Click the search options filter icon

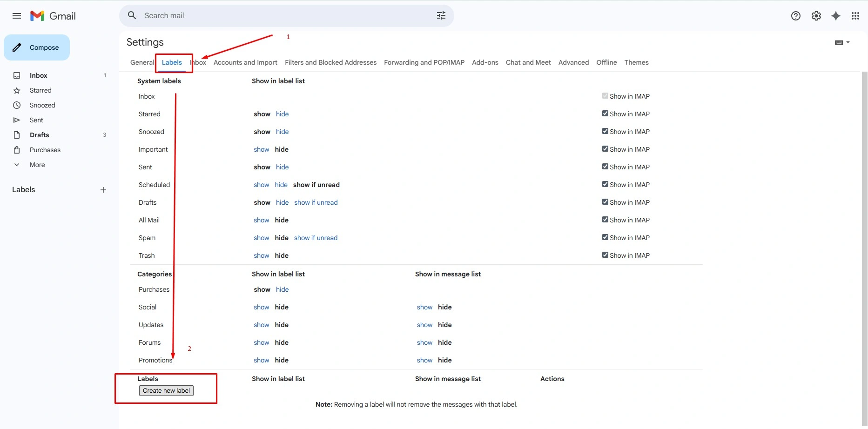(x=441, y=16)
